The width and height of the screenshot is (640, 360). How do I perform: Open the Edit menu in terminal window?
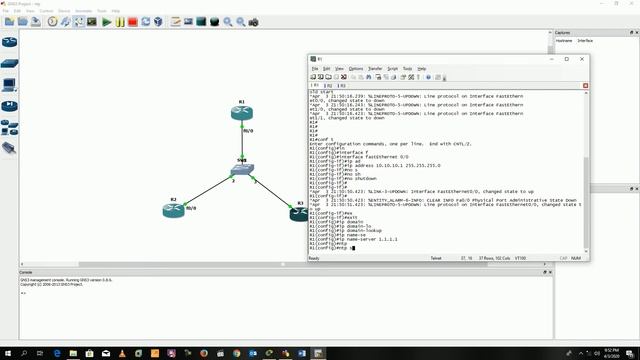[327, 69]
